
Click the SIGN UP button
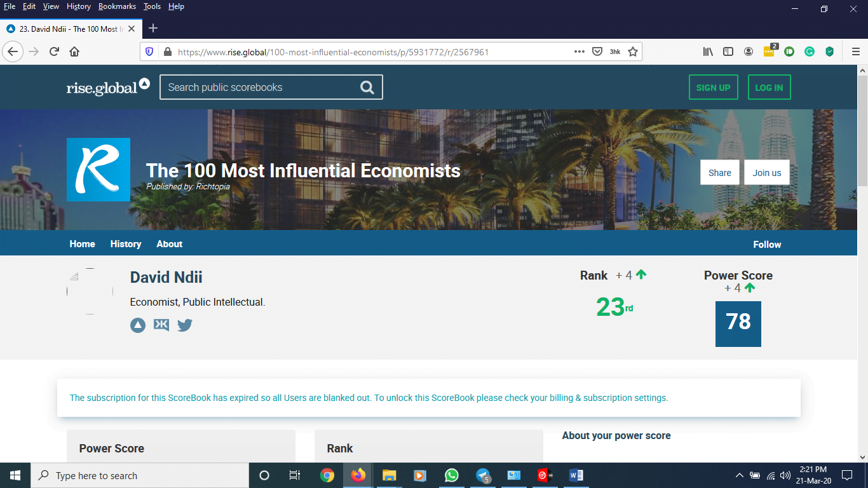(x=713, y=88)
